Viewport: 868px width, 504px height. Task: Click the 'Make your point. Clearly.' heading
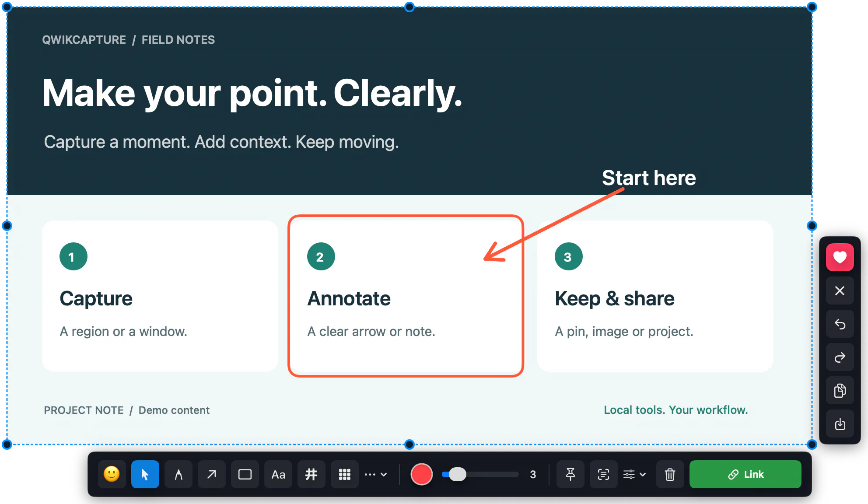[252, 94]
